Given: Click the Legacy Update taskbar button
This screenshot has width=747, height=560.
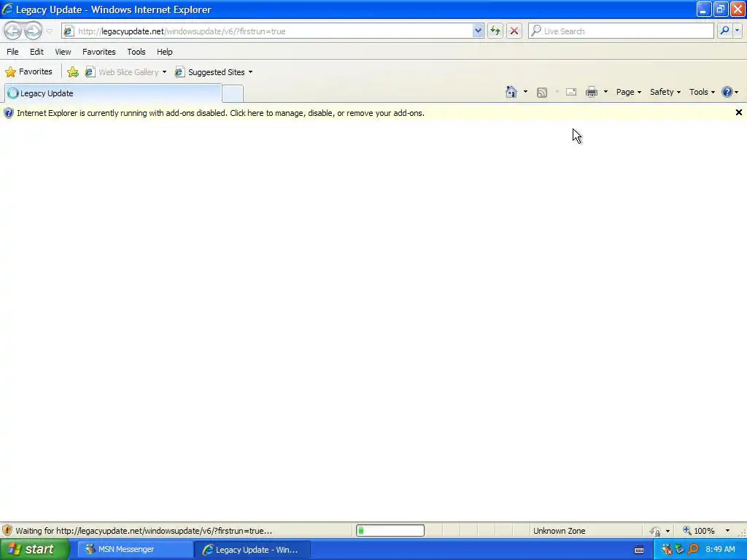Looking at the screenshot, I should point(252,550).
